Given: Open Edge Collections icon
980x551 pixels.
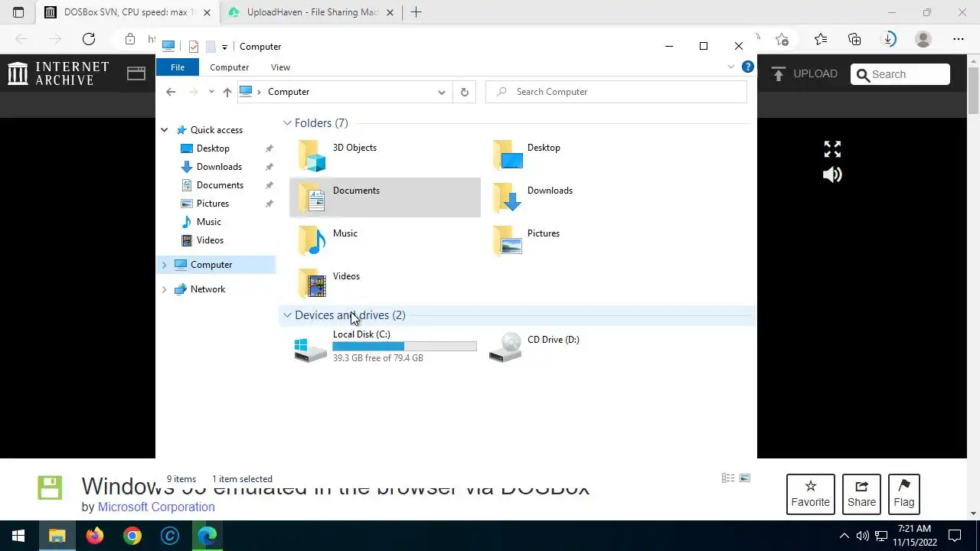Looking at the screenshot, I should [854, 39].
